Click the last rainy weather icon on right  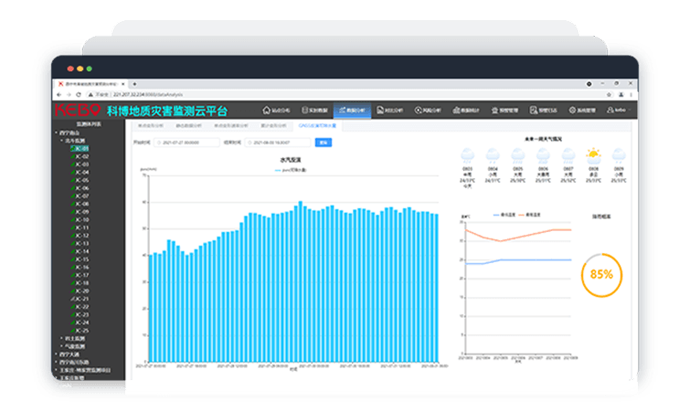[618, 156]
